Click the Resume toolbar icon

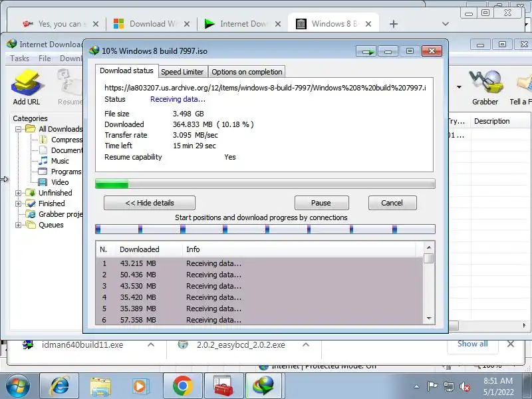[70, 87]
